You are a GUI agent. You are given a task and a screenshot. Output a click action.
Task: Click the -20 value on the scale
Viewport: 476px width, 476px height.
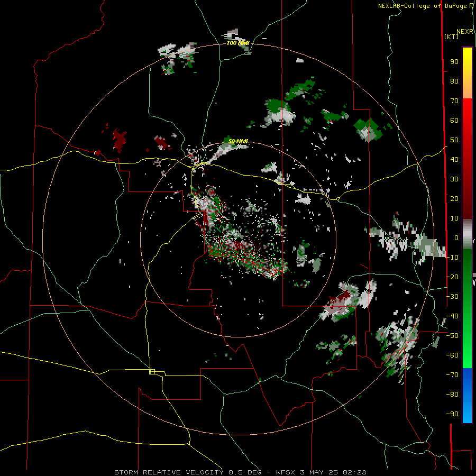(x=452, y=277)
